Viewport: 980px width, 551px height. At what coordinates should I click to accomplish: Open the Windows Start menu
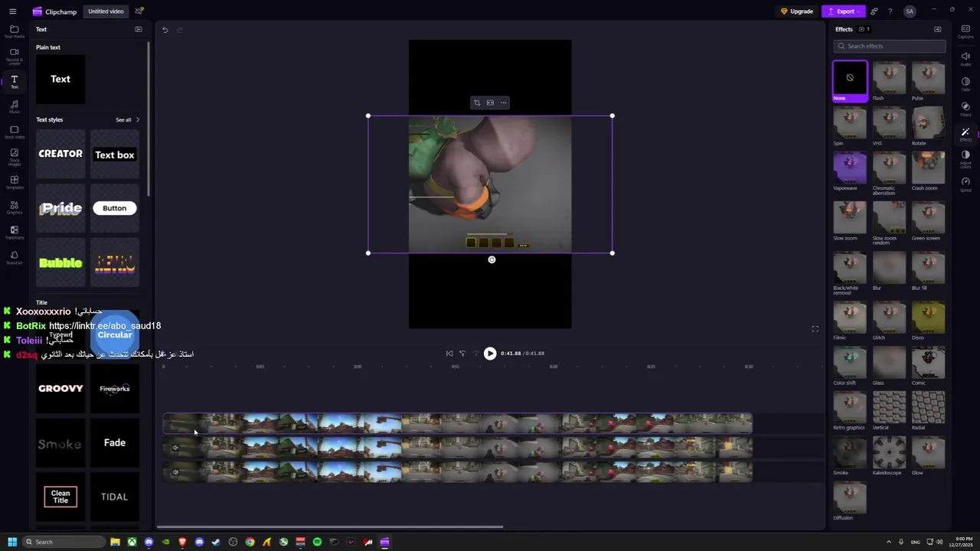(12, 542)
